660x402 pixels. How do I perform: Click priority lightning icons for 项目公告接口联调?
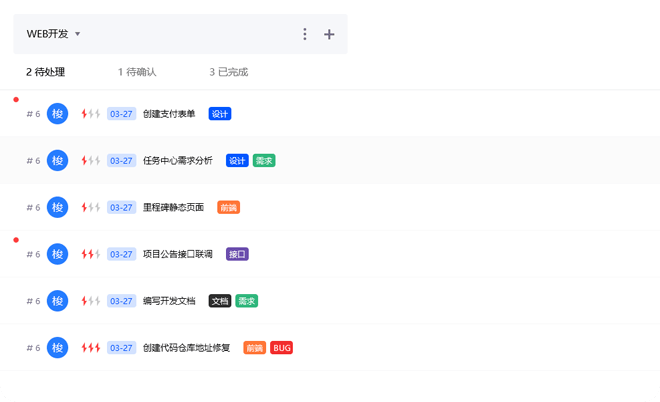point(91,254)
